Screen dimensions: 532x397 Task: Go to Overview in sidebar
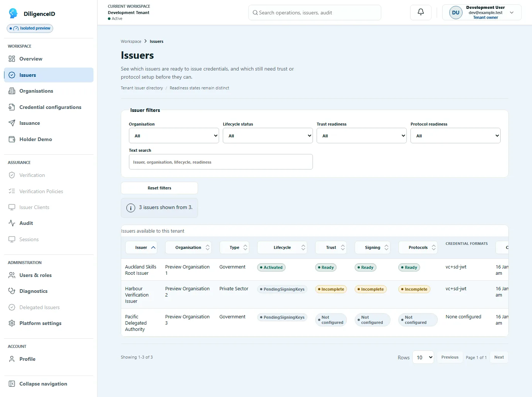[49, 59]
